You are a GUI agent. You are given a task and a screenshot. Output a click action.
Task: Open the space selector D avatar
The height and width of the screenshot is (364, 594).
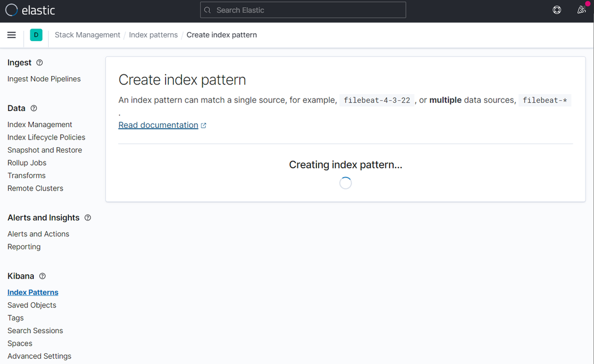[36, 35]
